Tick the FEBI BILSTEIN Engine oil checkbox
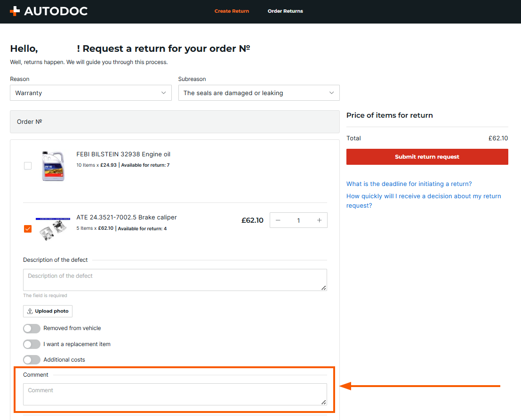The image size is (521, 420). 28,166
